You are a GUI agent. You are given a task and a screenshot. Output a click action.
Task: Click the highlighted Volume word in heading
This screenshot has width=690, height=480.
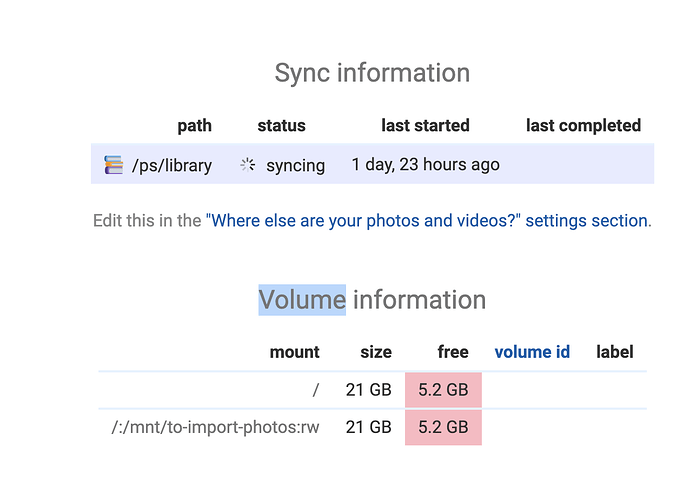302,300
